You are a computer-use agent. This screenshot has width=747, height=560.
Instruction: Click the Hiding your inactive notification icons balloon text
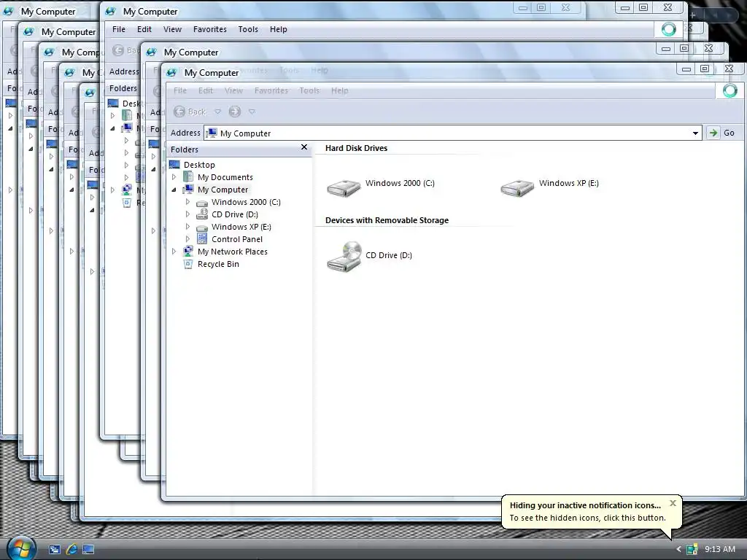pos(586,505)
